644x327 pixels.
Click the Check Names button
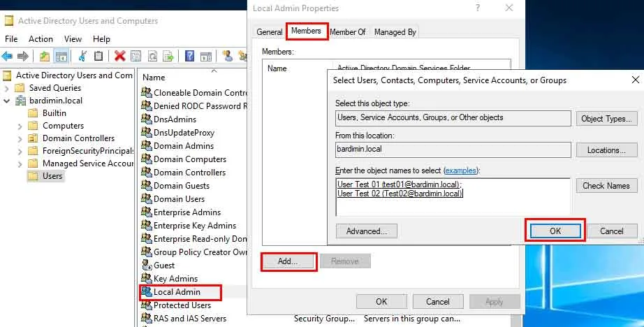pyautogui.click(x=606, y=186)
